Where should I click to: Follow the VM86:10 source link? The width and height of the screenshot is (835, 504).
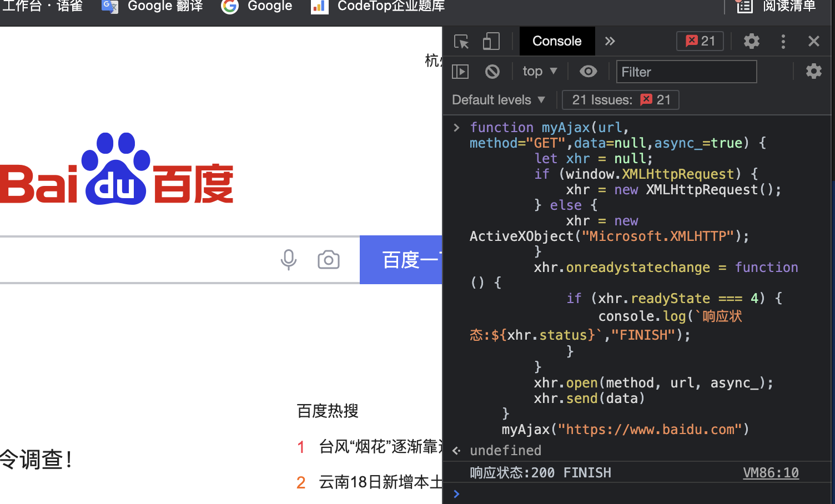click(771, 472)
